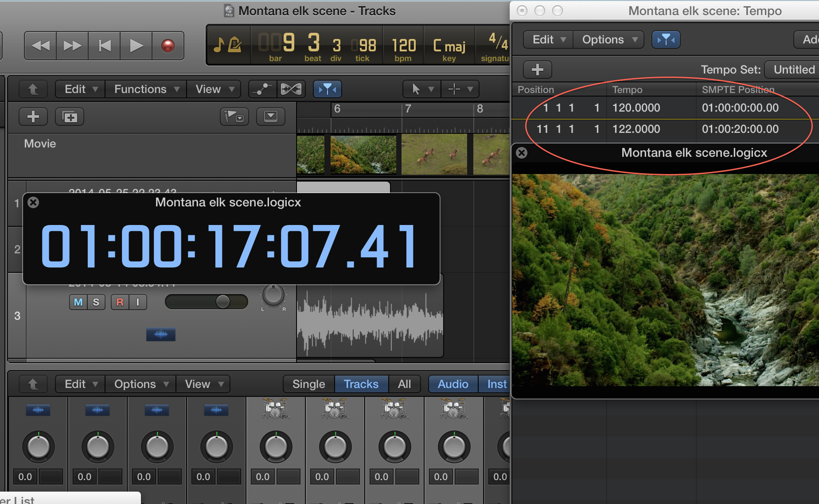Click the first drum kit icon in Mixer
Screen dimensions: 819x504
point(276,409)
